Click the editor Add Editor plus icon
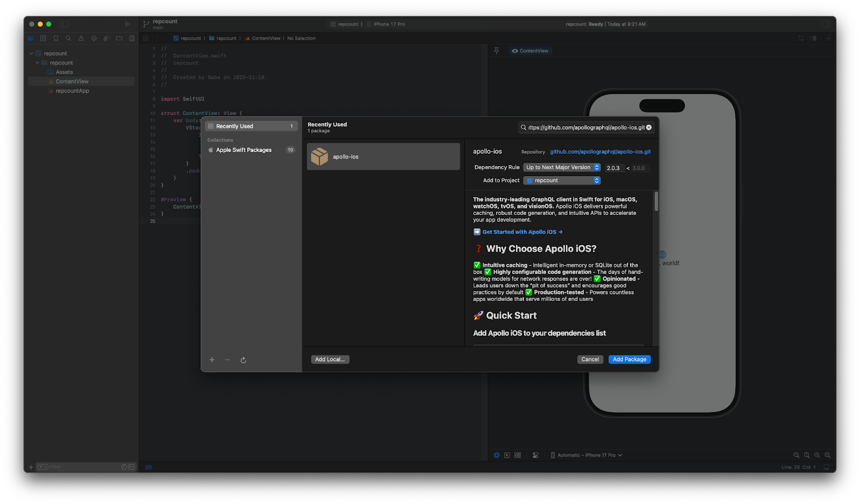Screen dimensions: 860x504 point(828,39)
